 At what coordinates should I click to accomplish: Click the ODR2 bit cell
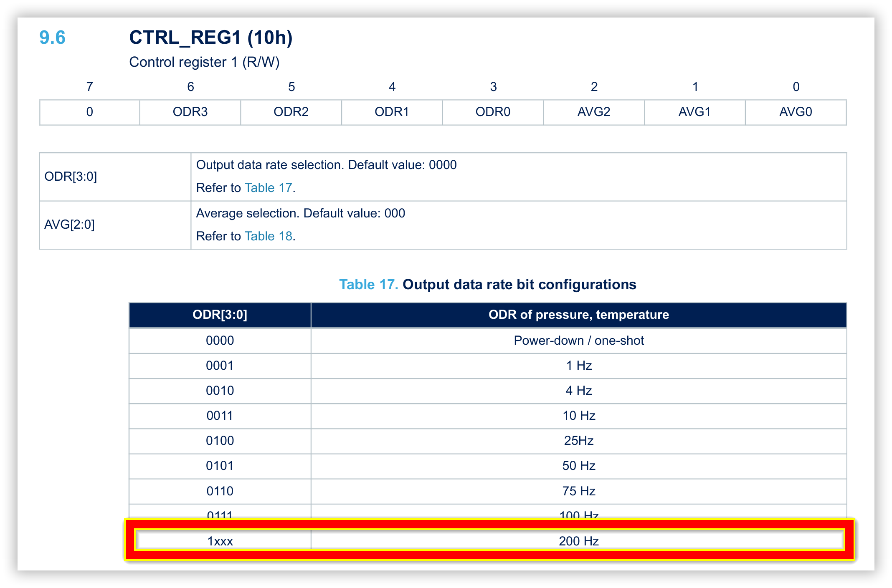[x=291, y=112]
